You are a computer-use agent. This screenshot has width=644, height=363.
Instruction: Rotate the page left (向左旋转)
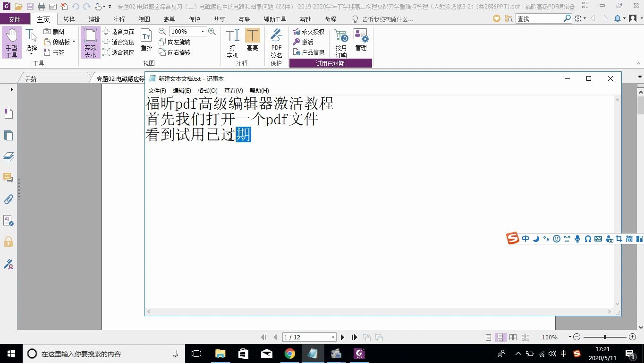coord(174,42)
